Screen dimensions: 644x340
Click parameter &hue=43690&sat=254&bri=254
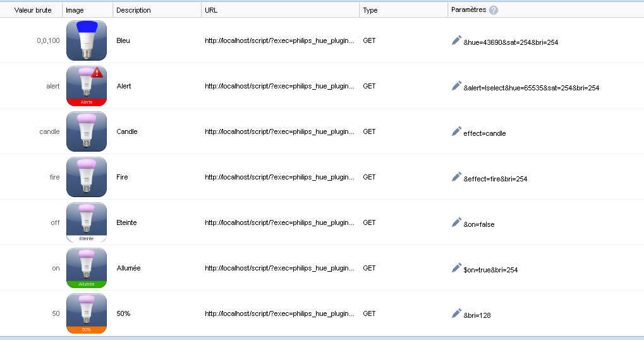511,42
